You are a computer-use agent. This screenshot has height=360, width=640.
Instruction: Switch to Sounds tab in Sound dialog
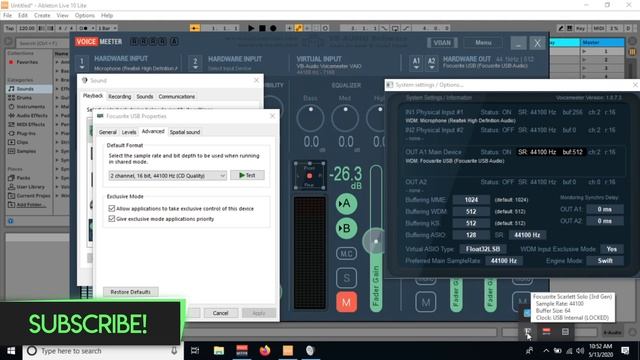(144, 97)
